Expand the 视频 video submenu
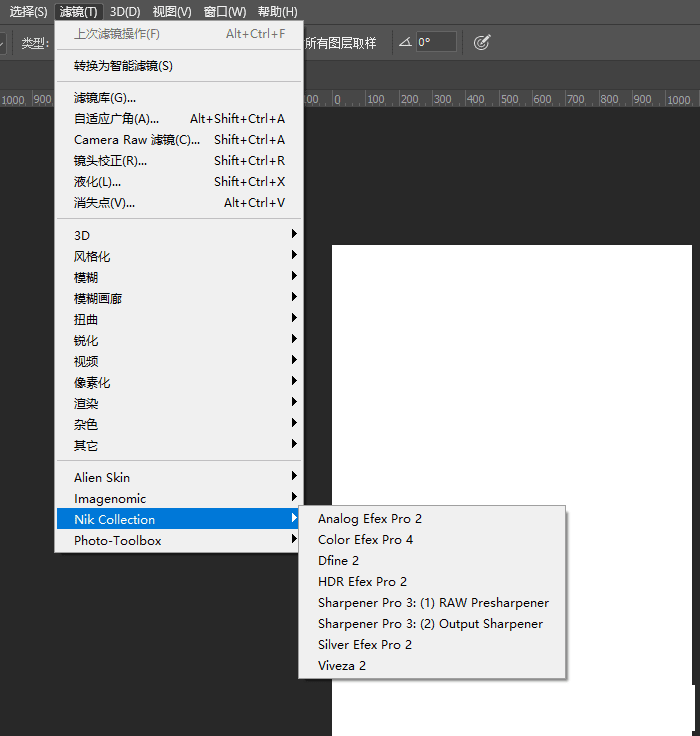Image resolution: width=700 pixels, height=736 pixels. 179,361
